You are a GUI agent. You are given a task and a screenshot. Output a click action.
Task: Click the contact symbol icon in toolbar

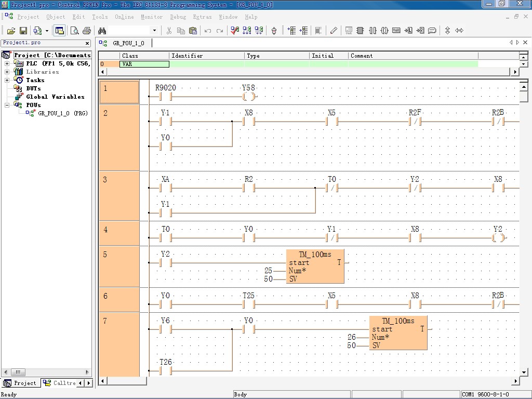(373, 31)
